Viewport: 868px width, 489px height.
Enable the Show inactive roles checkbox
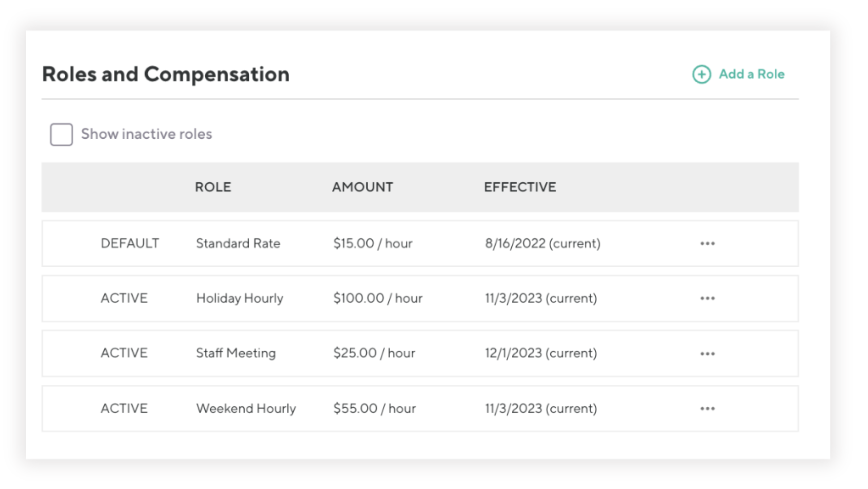click(61, 134)
